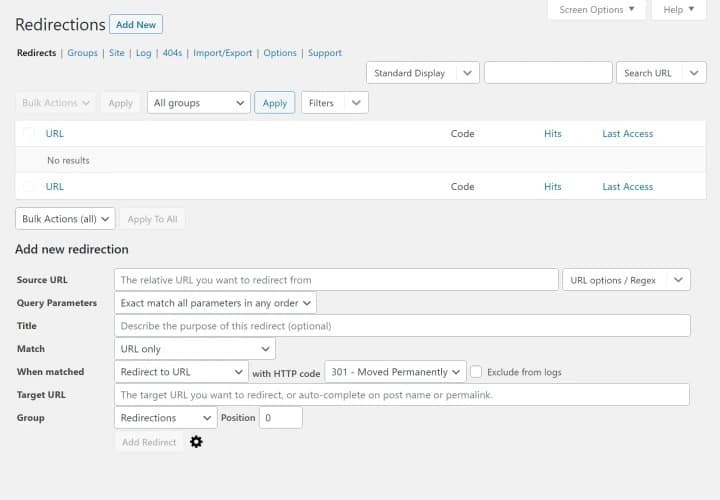This screenshot has width=720, height=500.
Task: Open advanced options gear icon
Action: 196,442
